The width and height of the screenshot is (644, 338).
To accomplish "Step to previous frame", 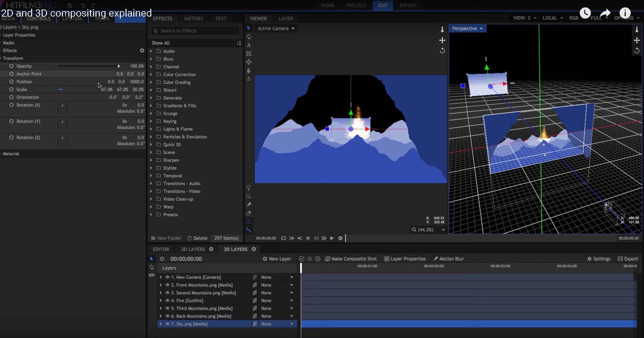I will point(316,238).
